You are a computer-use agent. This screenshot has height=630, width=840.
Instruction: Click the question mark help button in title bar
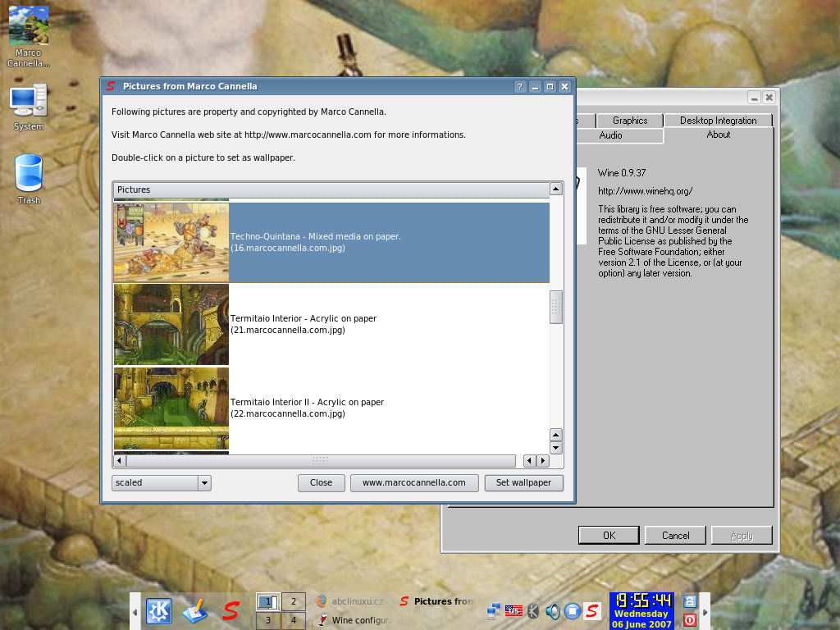pyautogui.click(x=519, y=87)
